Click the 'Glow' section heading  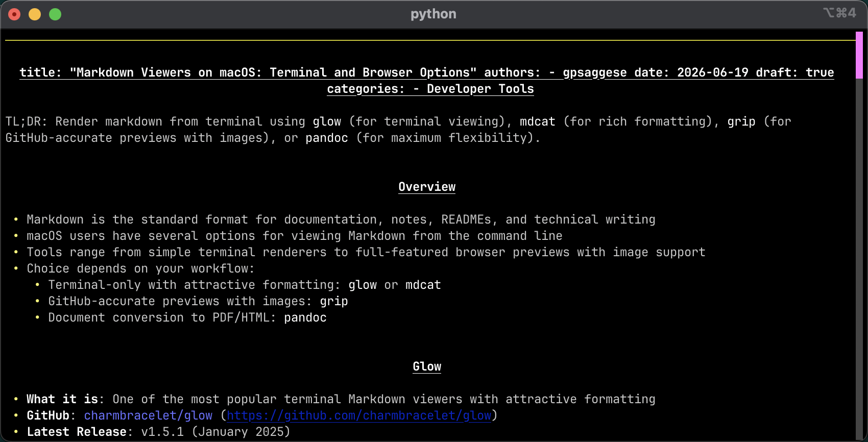[x=427, y=366]
